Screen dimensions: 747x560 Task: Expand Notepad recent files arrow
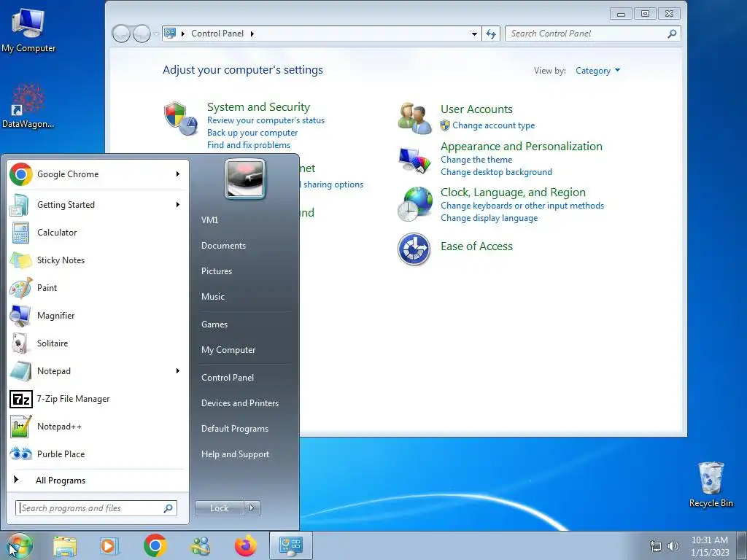[x=178, y=371]
